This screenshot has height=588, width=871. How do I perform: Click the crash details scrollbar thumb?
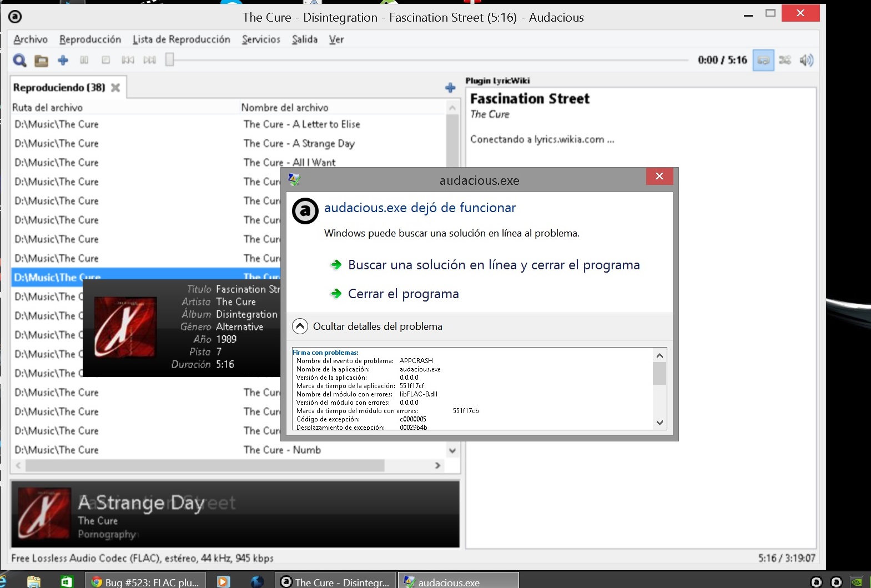click(659, 373)
